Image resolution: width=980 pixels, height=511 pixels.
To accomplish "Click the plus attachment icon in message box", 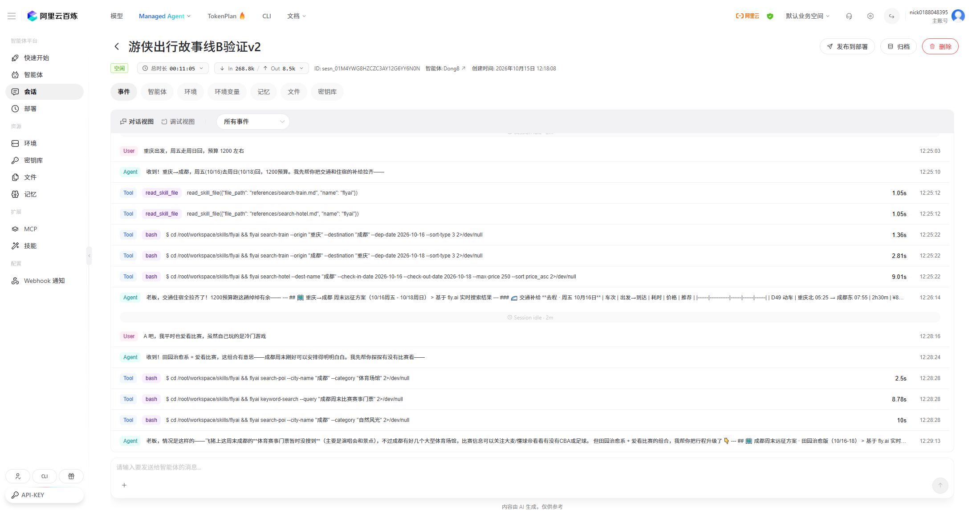I will pyautogui.click(x=124, y=485).
